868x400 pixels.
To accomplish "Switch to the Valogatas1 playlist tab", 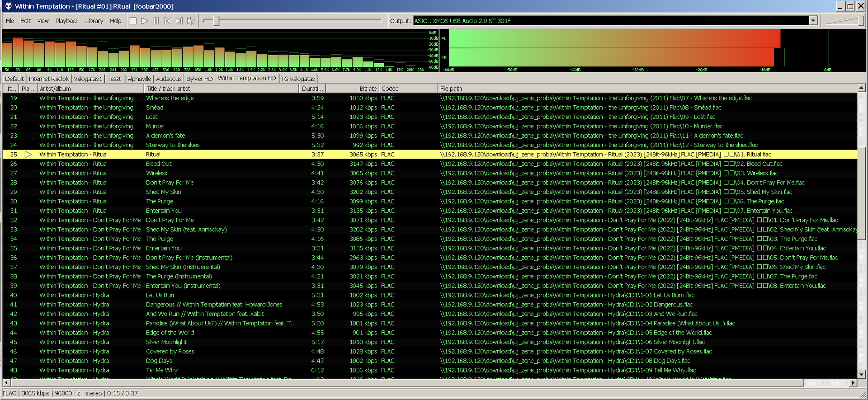I will [88, 79].
